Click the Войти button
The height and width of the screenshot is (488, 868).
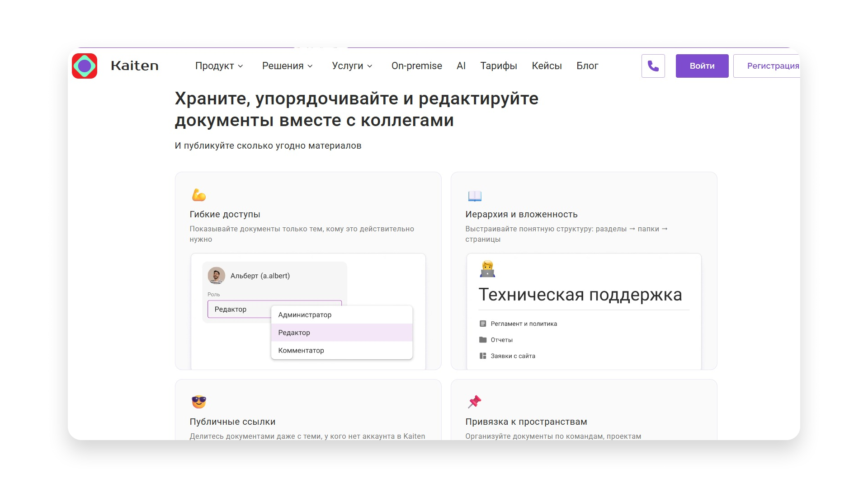click(x=702, y=66)
